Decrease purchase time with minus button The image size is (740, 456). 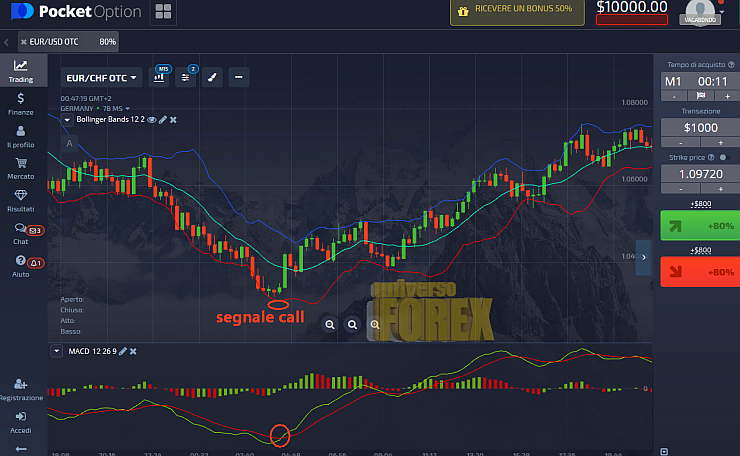(x=674, y=96)
